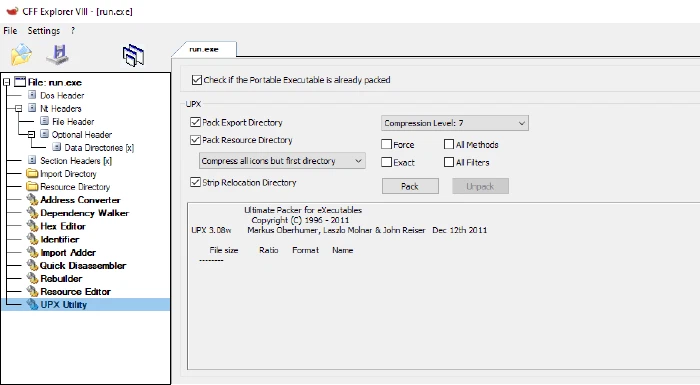Toggle Pack Export Directory checkbox

(x=195, y=122)
